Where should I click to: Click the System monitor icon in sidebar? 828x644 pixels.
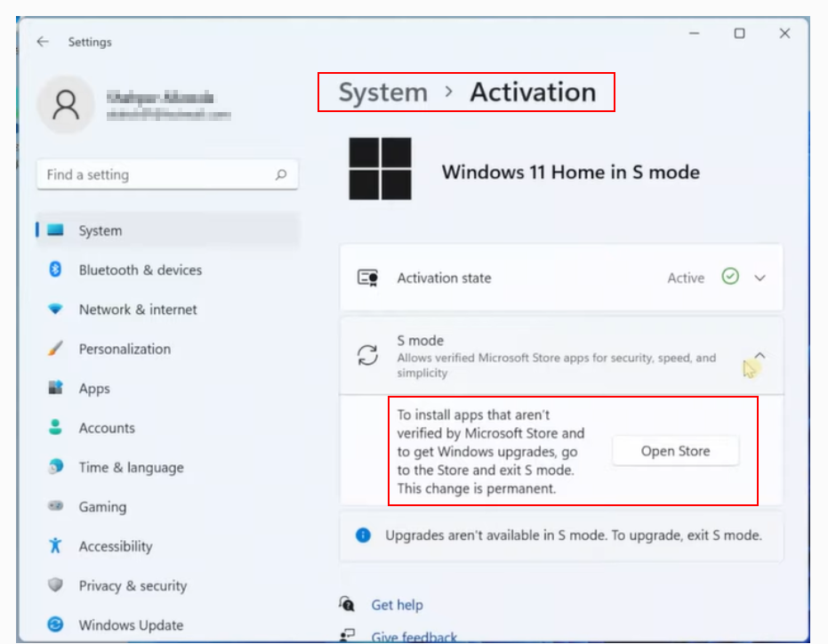tap(55, 230)
